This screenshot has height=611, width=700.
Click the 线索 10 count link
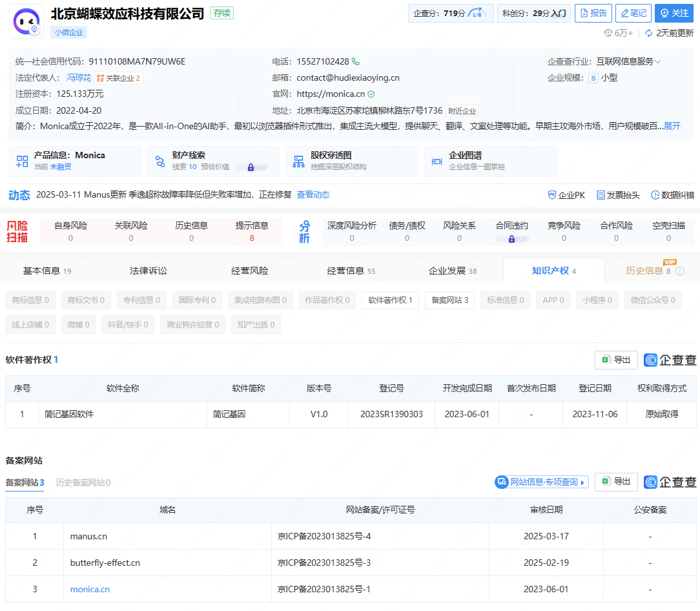pyautogui.click(x=185, y=167)
